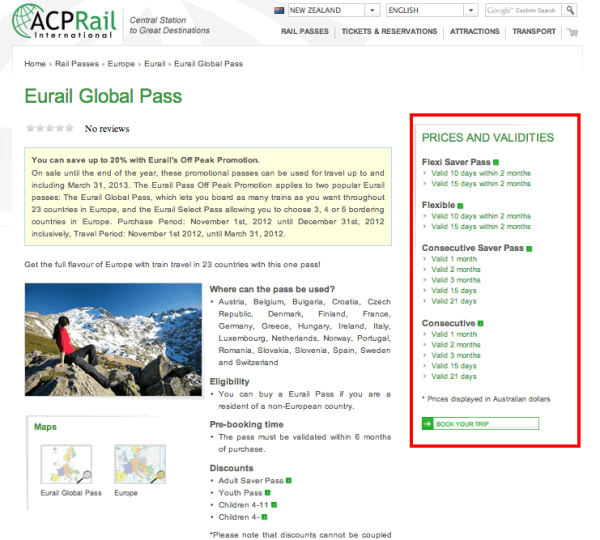Click the star rating icons

50,128
